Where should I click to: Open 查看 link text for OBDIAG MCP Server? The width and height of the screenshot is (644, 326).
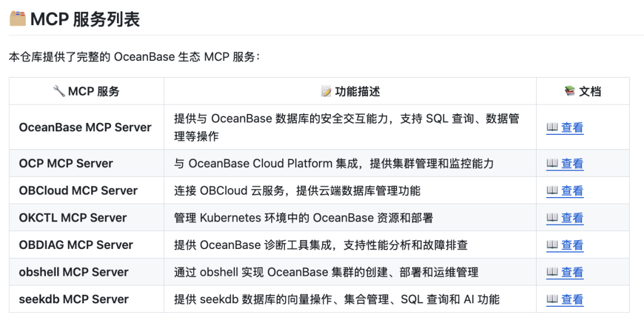[572, 245]
